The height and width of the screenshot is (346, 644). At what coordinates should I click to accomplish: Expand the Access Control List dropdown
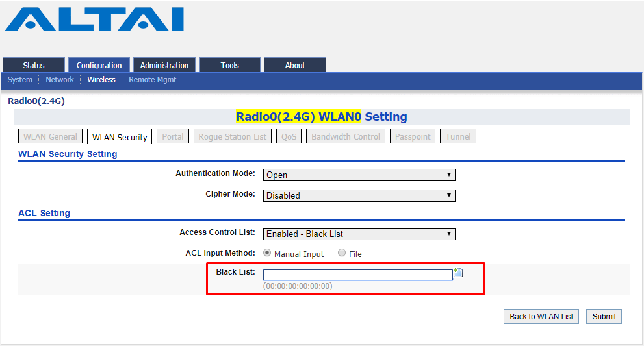pyautogui.click(x=359, y=234)
